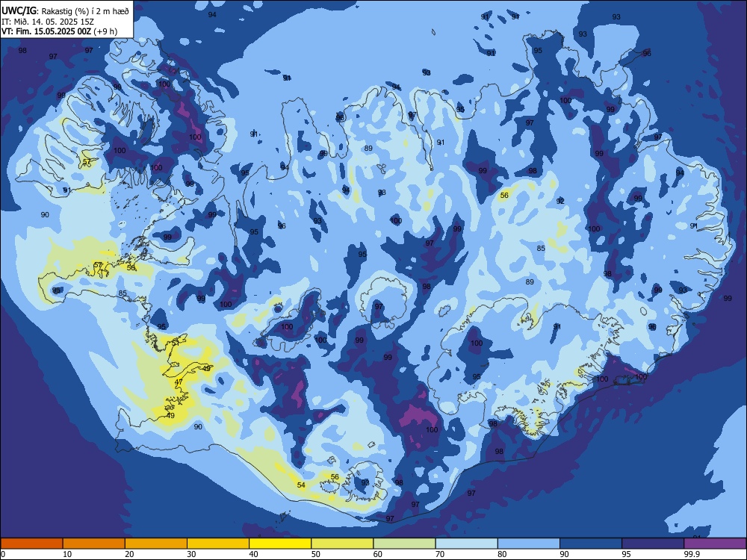747x560 pixels.
Task: Click the 10–20 orange legend swatch
Action: click(94, 544)
